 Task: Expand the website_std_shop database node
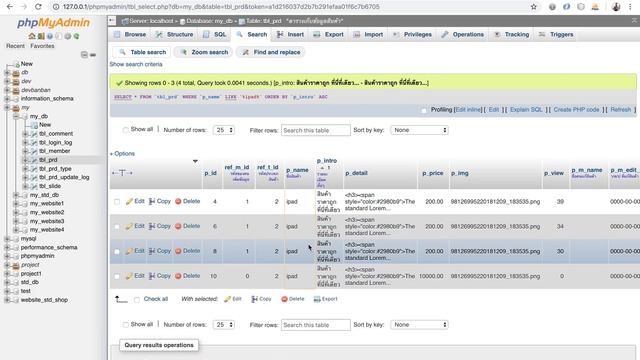[x=7, y=300]
